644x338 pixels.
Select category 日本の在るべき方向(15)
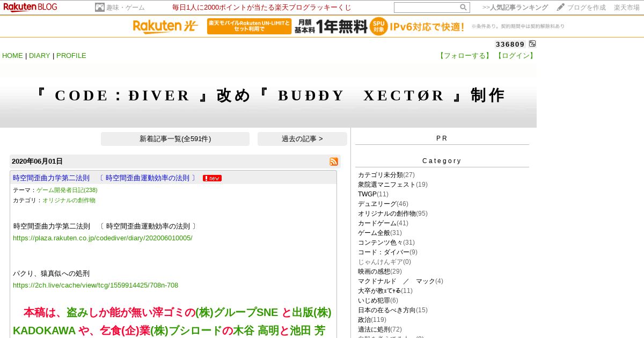pyautogui.click(x=393, y=310)
